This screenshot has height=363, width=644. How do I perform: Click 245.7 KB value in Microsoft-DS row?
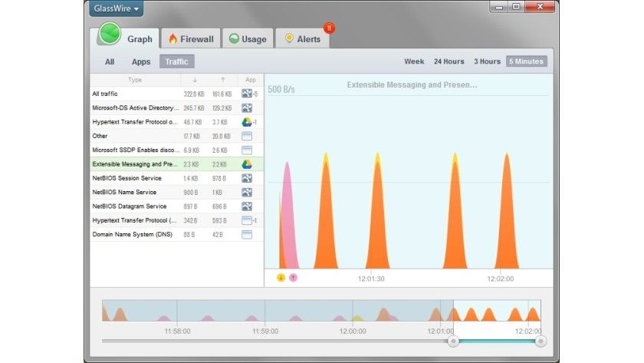(194, 108)
